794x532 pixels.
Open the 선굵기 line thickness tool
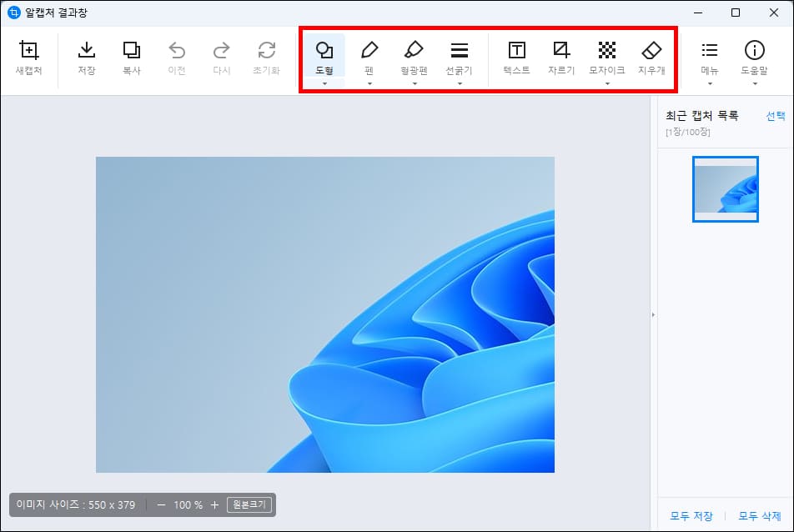click(x=460, y=58)
